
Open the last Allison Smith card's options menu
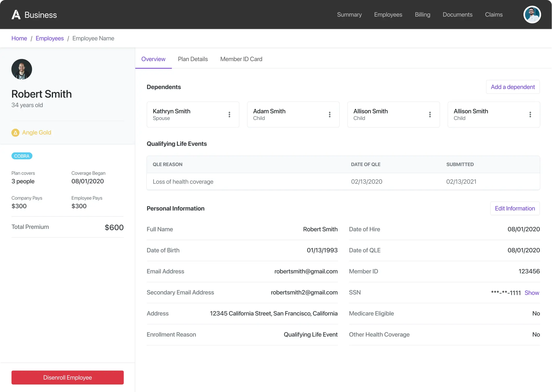click(530, 114)
